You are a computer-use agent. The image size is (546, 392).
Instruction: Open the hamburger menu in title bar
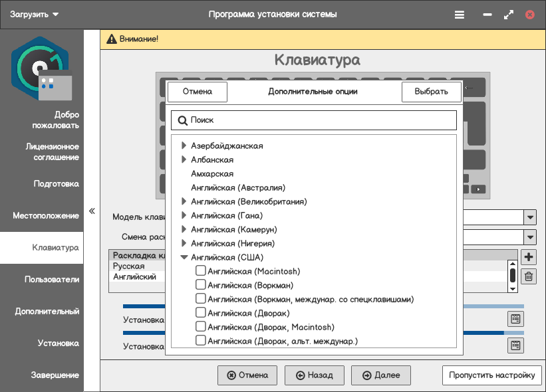click(460, 14)
